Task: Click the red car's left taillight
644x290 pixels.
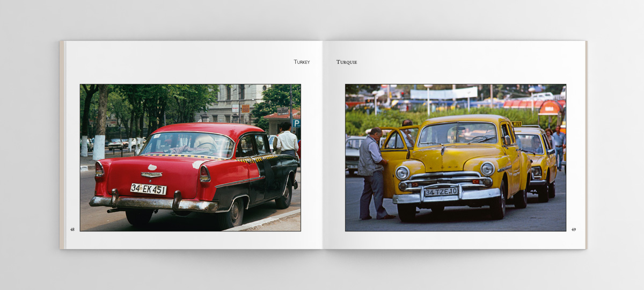Action: (x=99, y=170)
